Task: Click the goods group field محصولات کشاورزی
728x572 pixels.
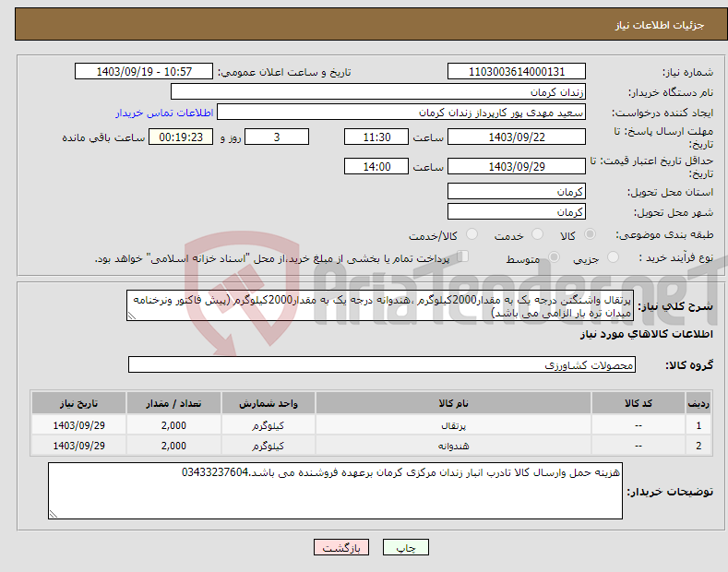Action: [382, 365]
